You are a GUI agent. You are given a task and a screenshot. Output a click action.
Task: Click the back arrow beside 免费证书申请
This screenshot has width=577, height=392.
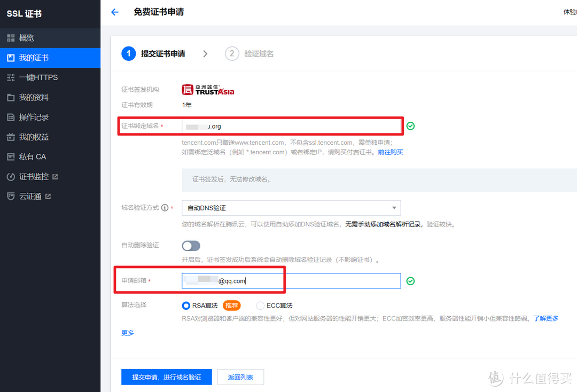(x=114, y=12)
